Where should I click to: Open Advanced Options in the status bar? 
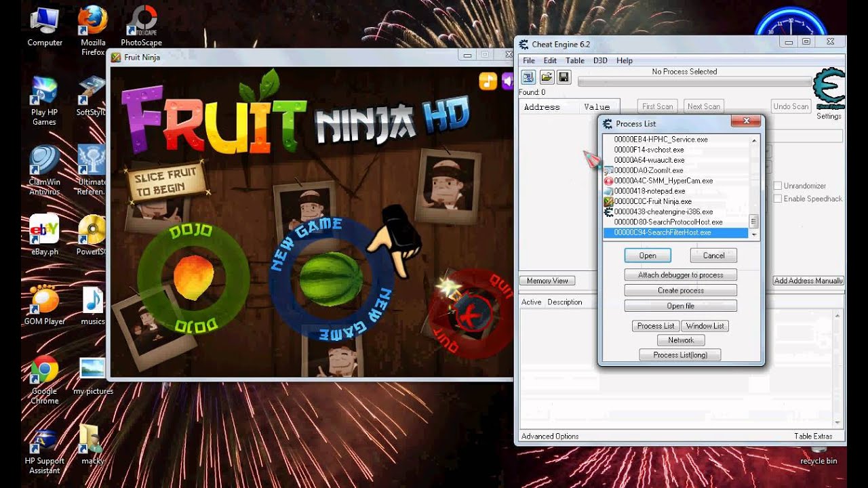[x=550, y=436]
